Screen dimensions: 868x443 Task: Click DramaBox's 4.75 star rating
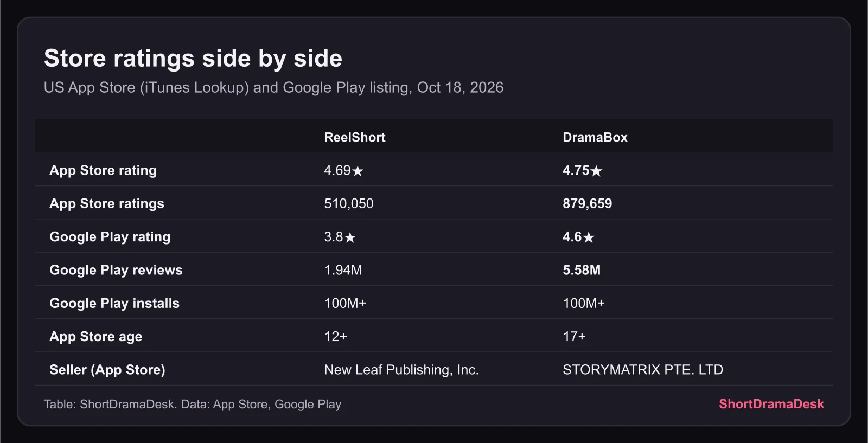[583, 170]
